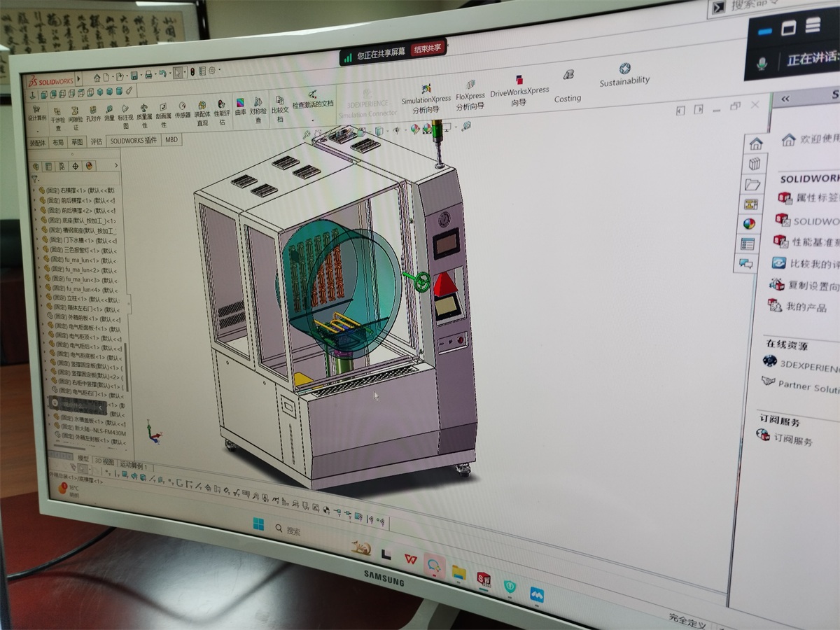Switch to the 装配体 ribbon tab

pos(36,143)
